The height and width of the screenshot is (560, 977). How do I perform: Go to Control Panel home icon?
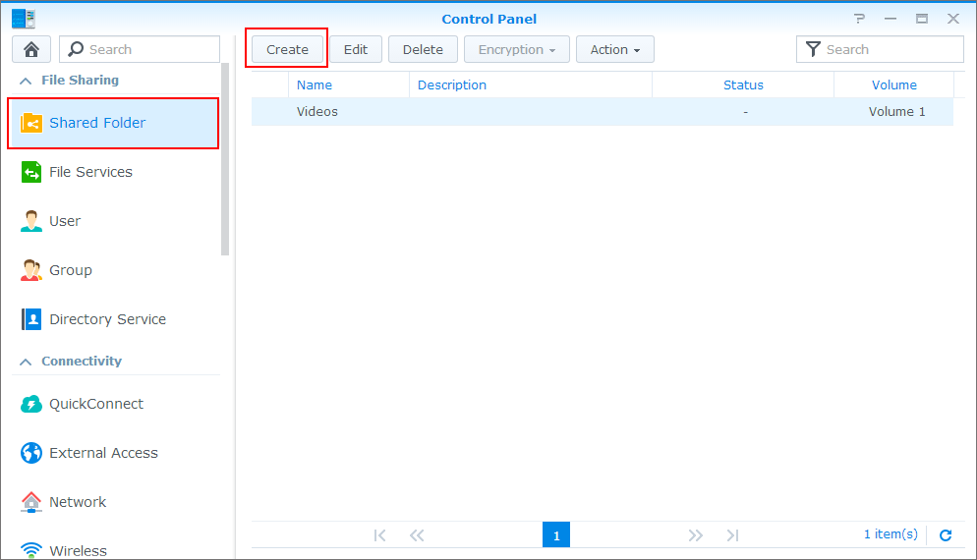(x=31, y=49)
